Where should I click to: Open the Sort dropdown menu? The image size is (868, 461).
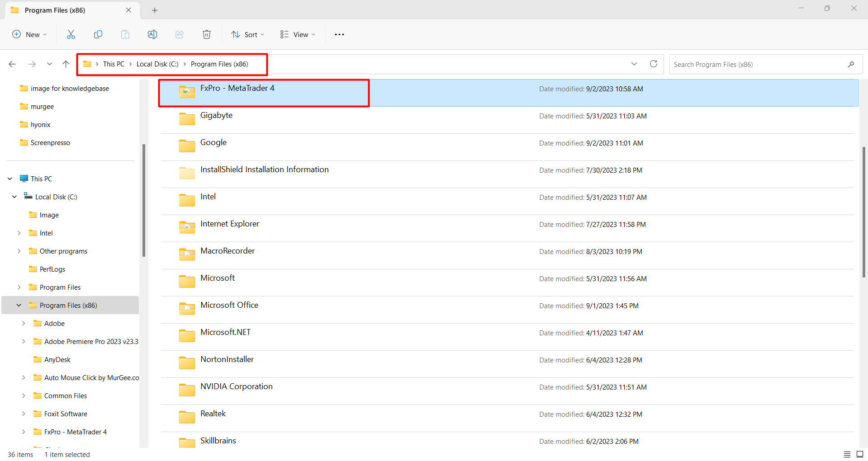point(247,34)
